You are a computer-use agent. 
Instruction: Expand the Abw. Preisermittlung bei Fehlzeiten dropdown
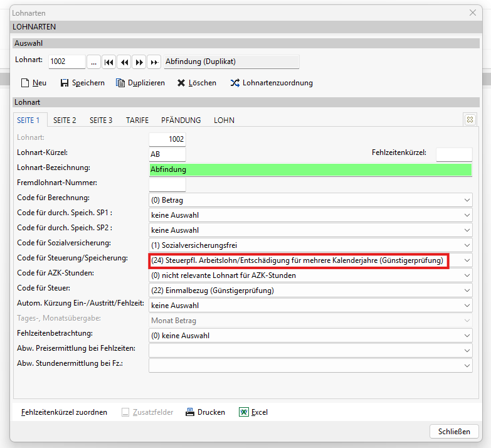click(467, 351)
